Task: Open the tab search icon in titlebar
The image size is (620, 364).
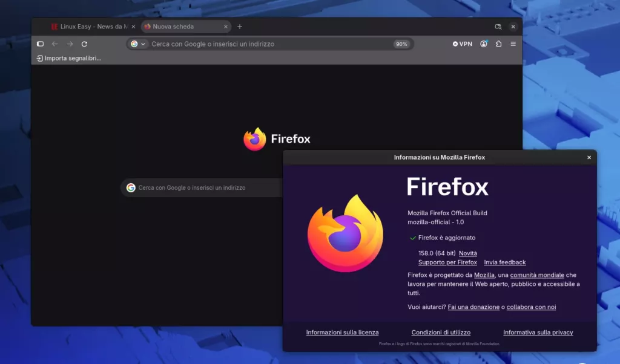Action: 498,27
